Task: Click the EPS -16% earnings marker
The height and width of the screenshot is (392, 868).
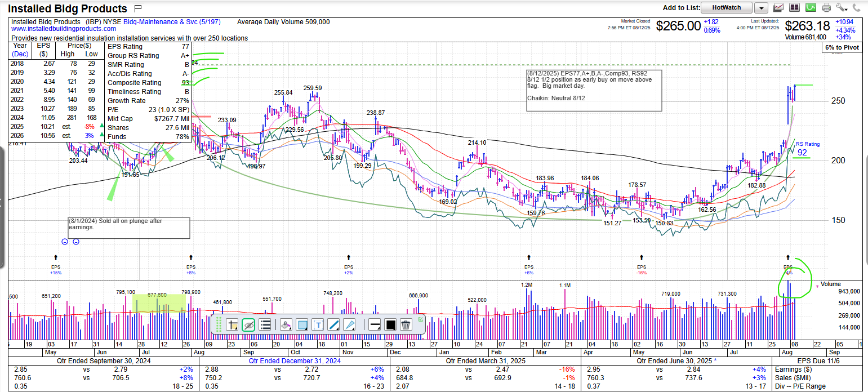Action: point(641,265)
